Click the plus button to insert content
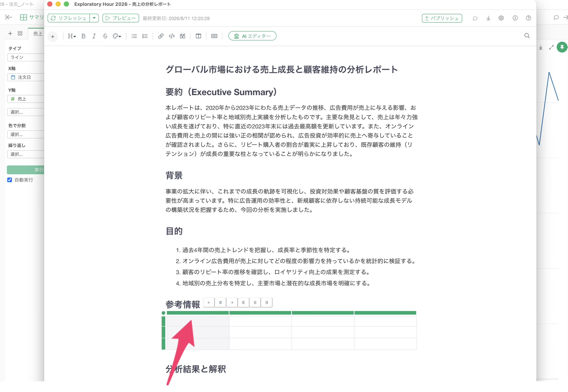The height and width of the screenshot is (392, 568). (53, 37)
